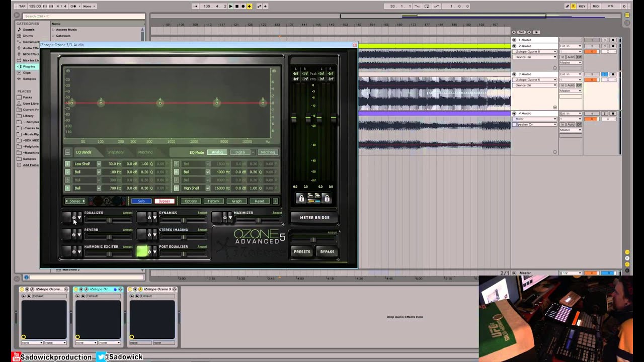Click the yellow overdub plus icon

[249, 6]
